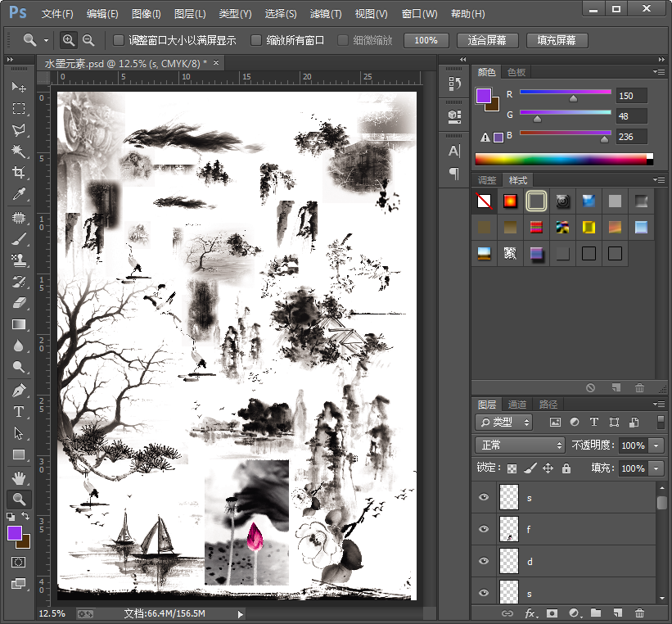Select the Hand tool

tap(18, 477)
